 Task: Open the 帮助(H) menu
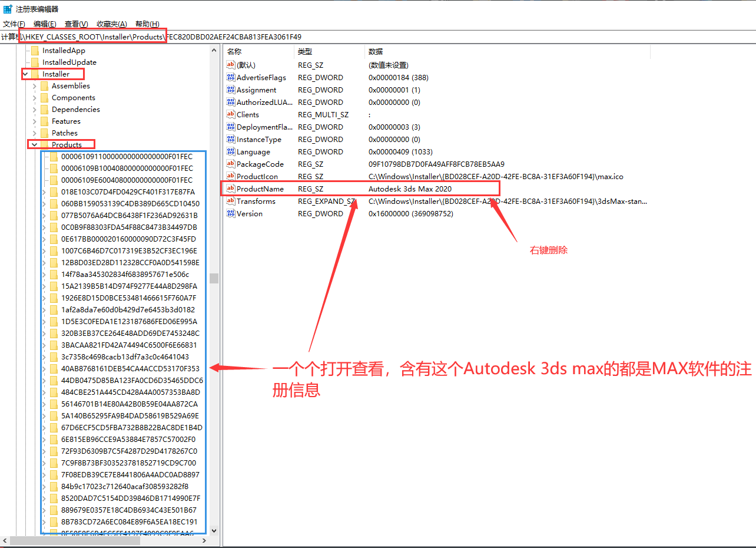click(x=147, y=24)
